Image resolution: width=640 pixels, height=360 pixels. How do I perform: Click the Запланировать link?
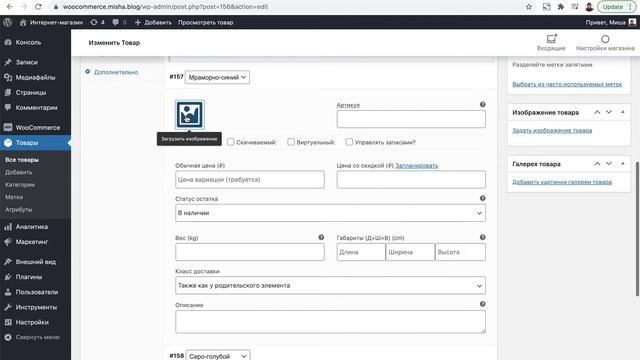point(416,166)
